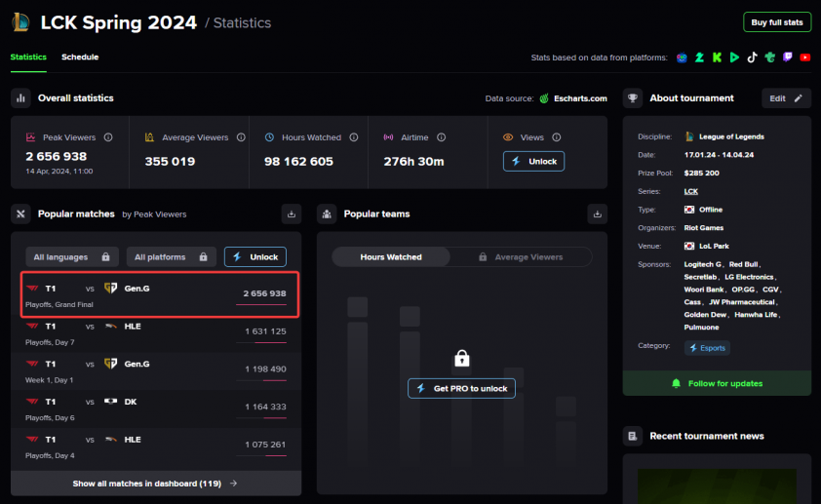Click the green play-triangle platform icon
Viewport: 821px width, 504px height.
click(x=734, y=58)
